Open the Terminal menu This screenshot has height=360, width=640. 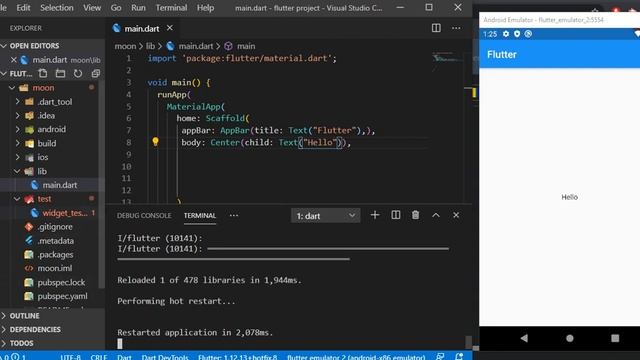[x=171, y=7]
